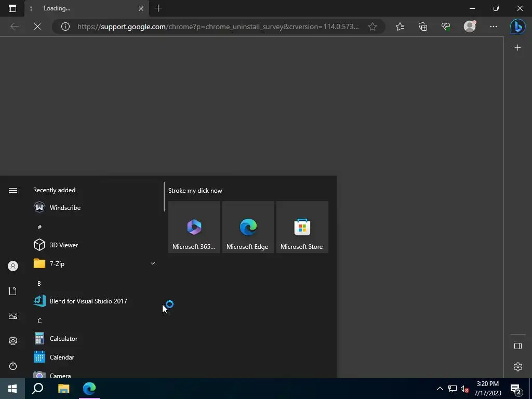
Task: Expand Start menu hamburger navigation
Action: click(13, 190)
